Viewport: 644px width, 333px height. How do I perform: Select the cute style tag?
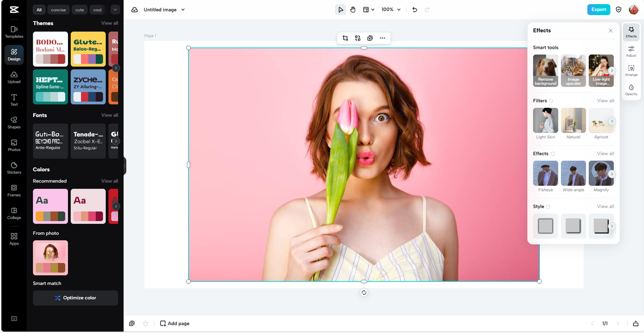pos(79,10)
